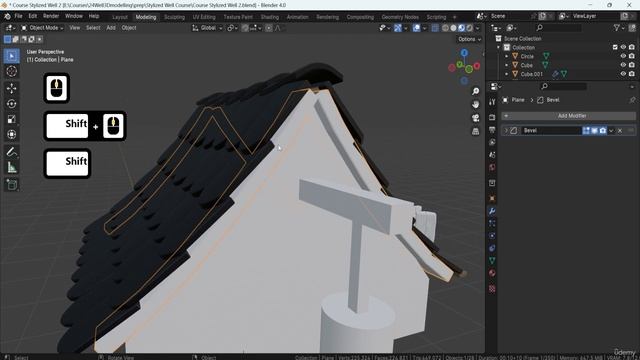Open the Particles properties tab
Image resolution: width=640 pixels, height=360 pixels.
[492, 223]
